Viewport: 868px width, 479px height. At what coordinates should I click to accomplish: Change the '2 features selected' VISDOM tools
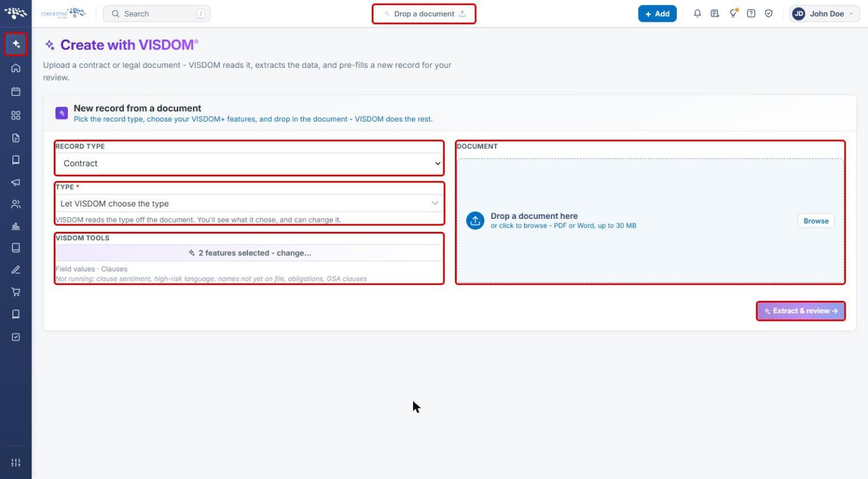click(249, 253)
